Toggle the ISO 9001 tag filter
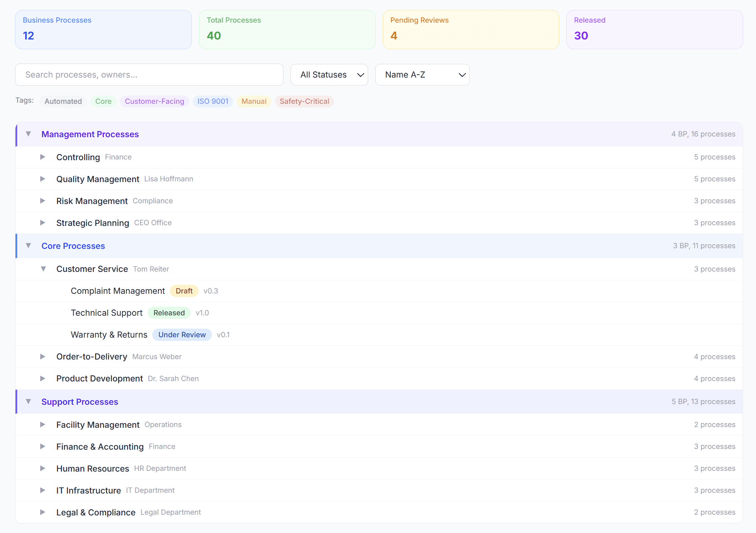 click(213, 101)
